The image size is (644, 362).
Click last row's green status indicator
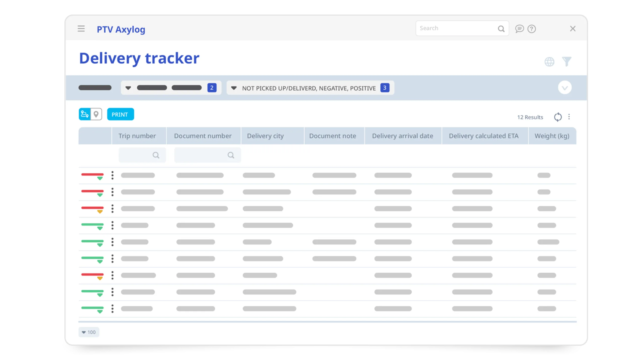point(92,309)
